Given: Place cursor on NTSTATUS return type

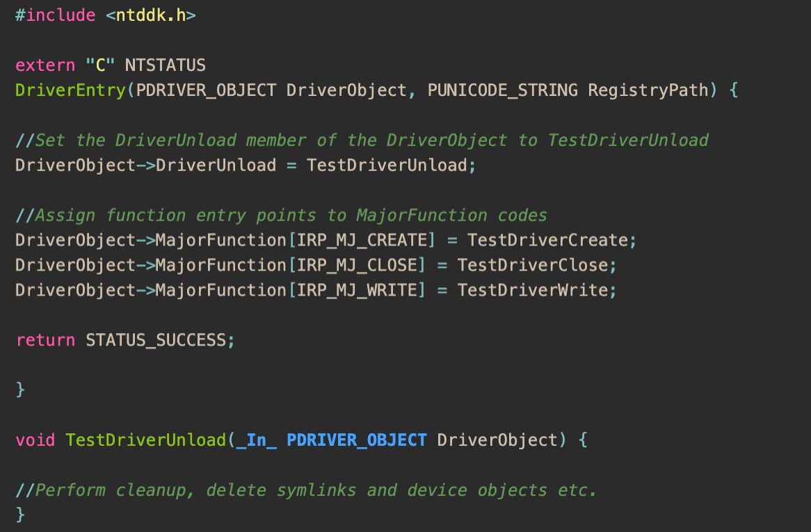Looking at the screenshot, I should tap(165, 65).
